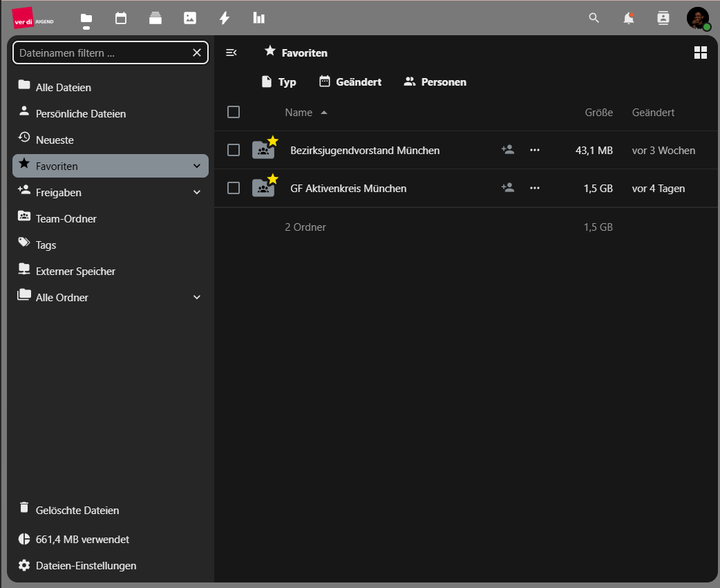Open folder Bezirksjugendvorstand München
The width and height of the screenshot is (720, 588).
pyautogui.click(x=365, y=151)
